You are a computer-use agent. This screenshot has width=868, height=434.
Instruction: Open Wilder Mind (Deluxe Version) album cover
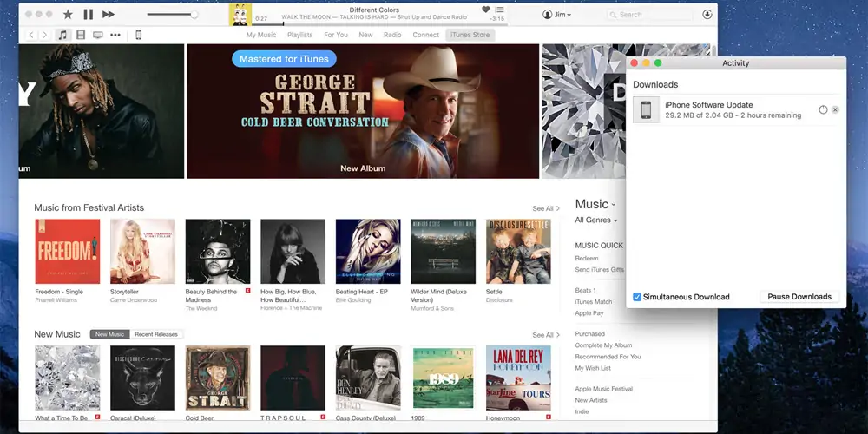click(444, 252)
